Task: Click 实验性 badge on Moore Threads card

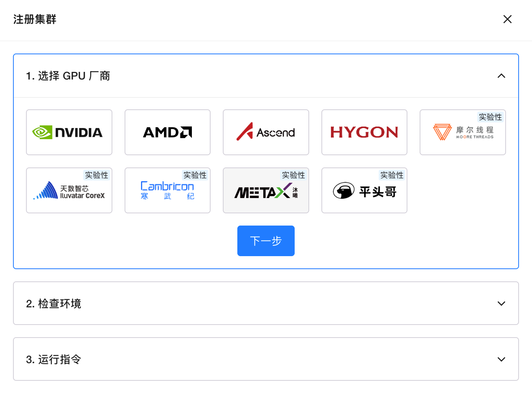Action: click(490, 117)
